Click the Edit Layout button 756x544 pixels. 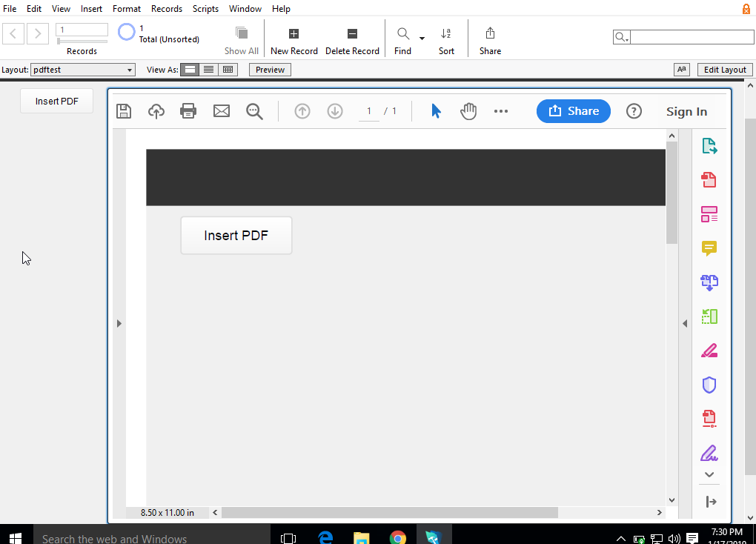point(724,70)
